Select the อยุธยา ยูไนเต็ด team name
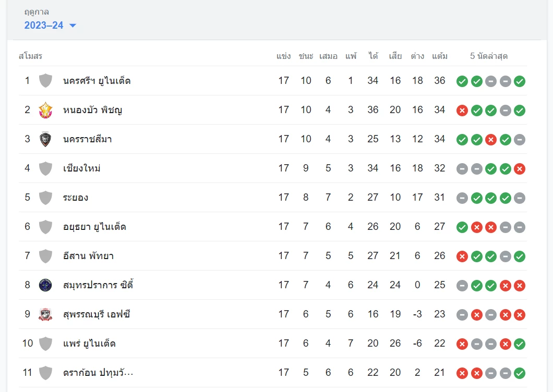553x392 pixels. point(94,227)
